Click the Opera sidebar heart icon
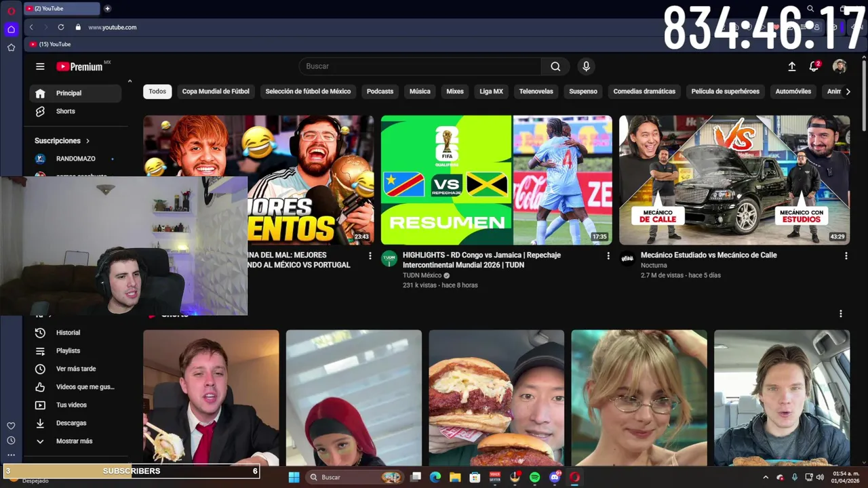 (x=11, y=426)
